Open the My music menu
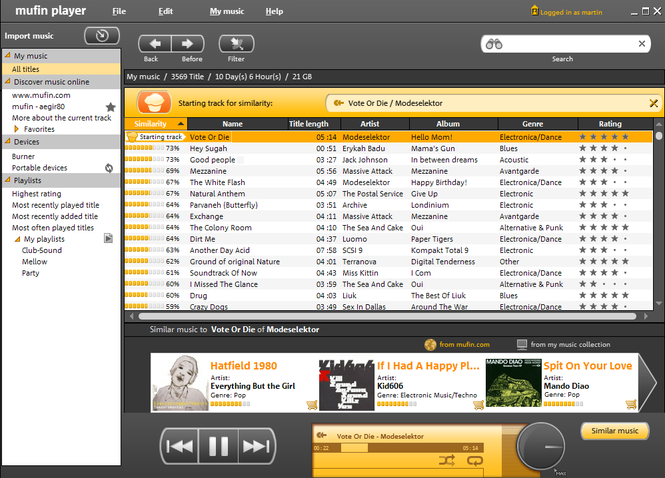Viewport: 665px width, 478px height. (226, 11)
